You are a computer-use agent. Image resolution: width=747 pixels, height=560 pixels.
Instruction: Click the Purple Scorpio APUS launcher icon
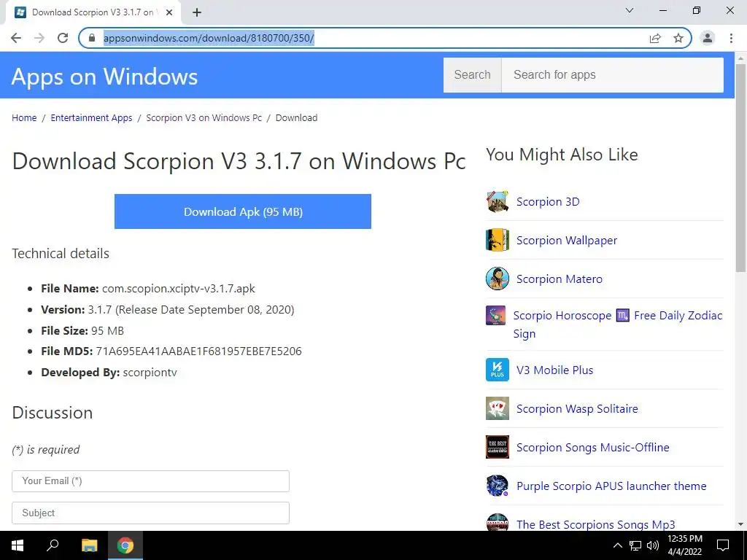pos(498,486)
